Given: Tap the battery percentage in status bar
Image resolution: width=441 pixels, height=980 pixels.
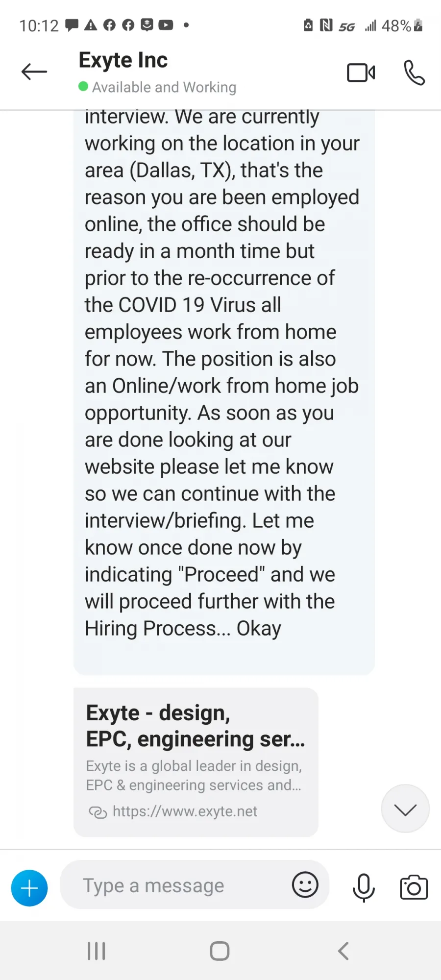Looking at the screenshot, I should point(396,25).
